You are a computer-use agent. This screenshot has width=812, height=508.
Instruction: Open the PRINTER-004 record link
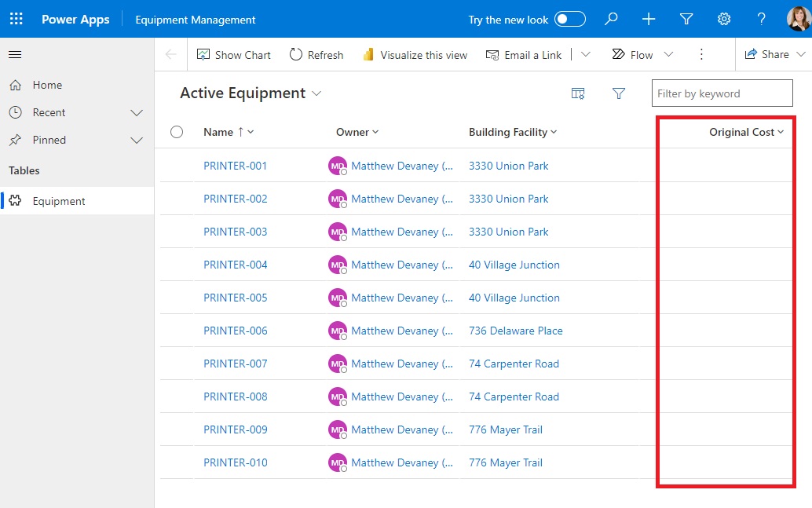click(235, 265)
